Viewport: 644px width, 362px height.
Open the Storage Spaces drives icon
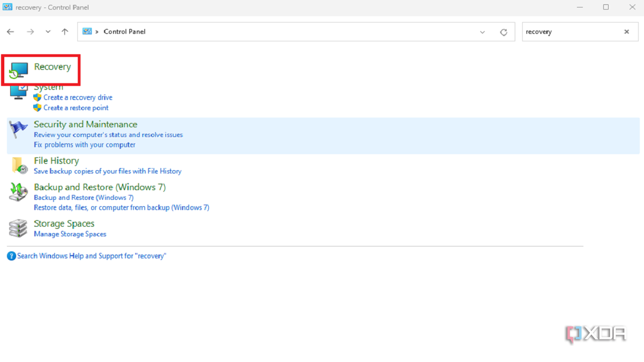[19, 228]
